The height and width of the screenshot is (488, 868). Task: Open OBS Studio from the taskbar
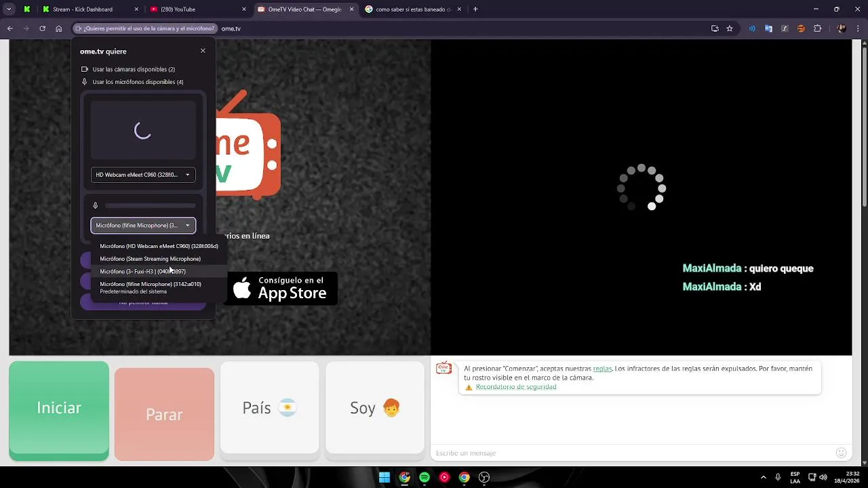(484, 477)
